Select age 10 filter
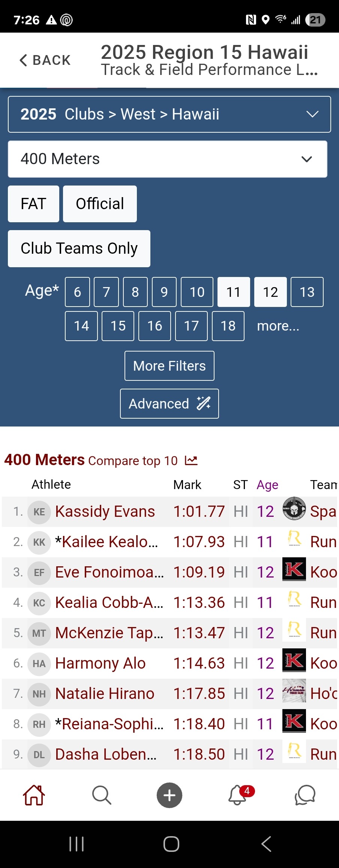The image size is (339, 868). coord(197,292)
